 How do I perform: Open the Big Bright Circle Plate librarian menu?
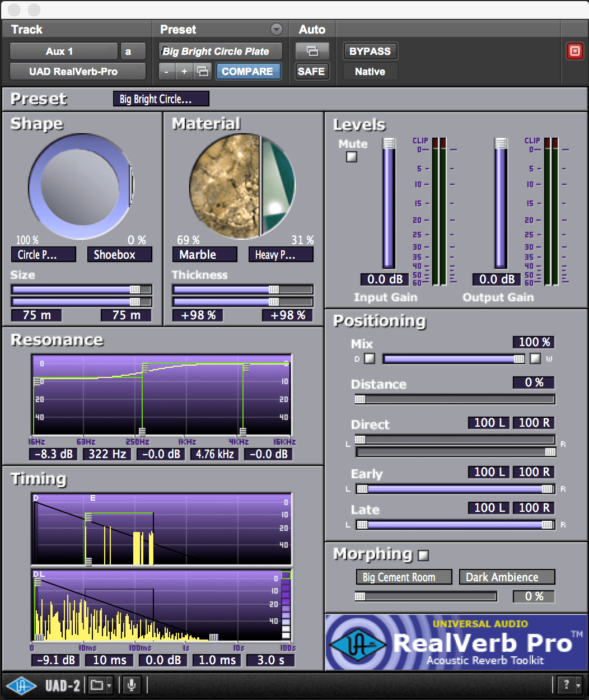point(220,52)
